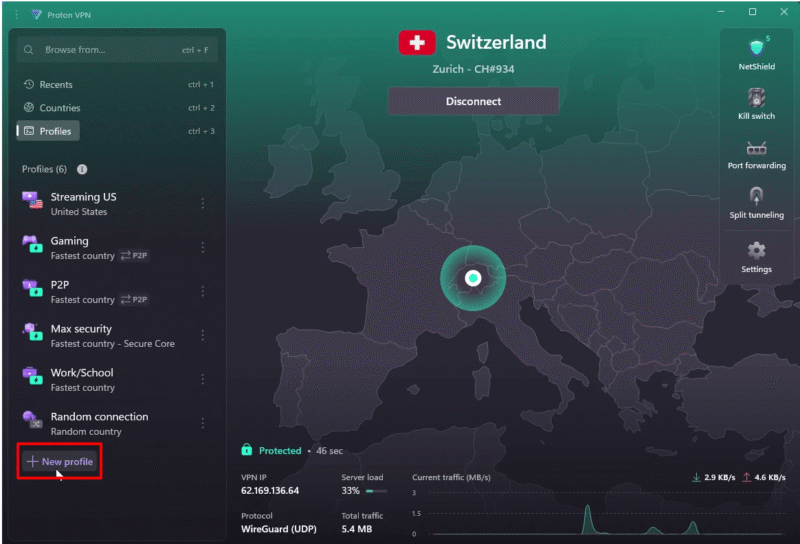800x544 pixels.
Task: Open the Settings gear
Action: (756, 251)
